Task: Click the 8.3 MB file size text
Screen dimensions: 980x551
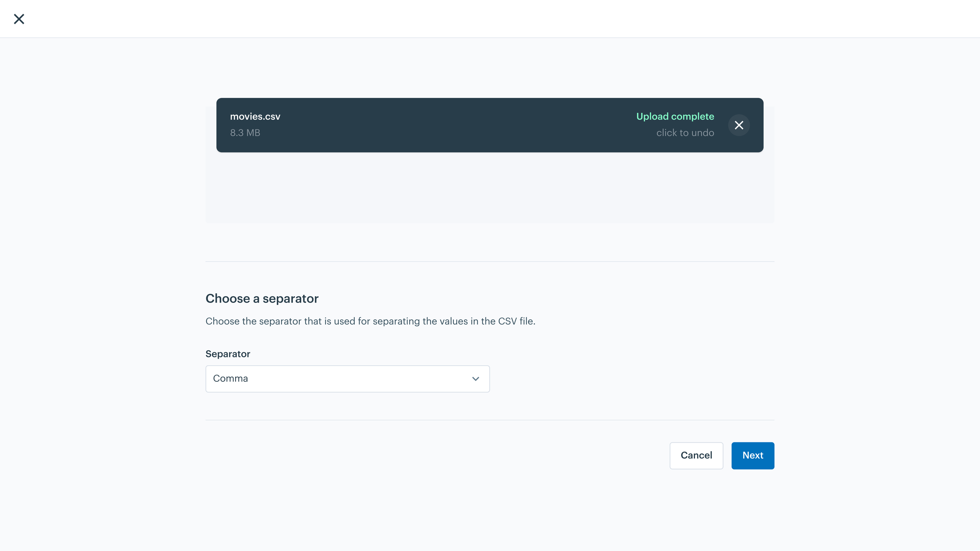Action: point(245,133)
